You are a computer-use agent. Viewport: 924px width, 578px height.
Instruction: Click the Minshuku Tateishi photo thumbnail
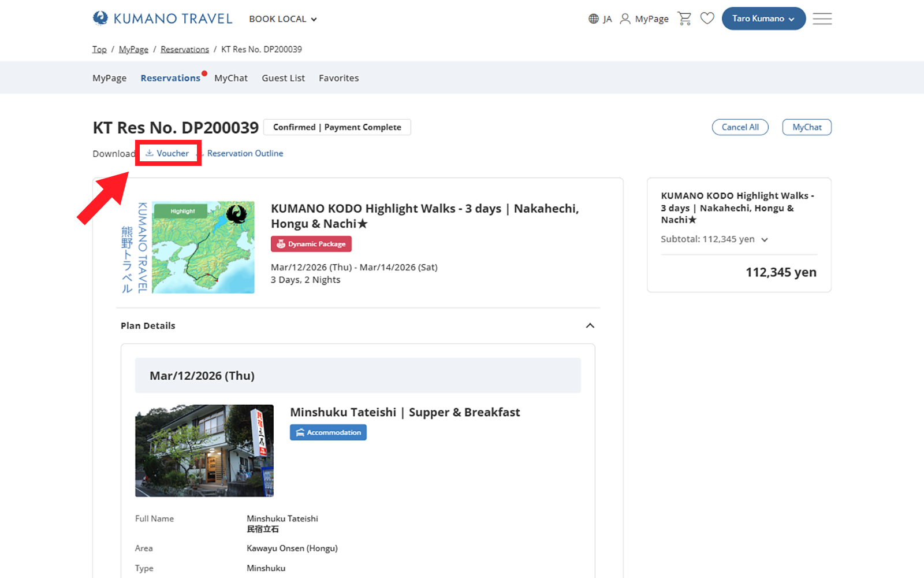point(204,451)
